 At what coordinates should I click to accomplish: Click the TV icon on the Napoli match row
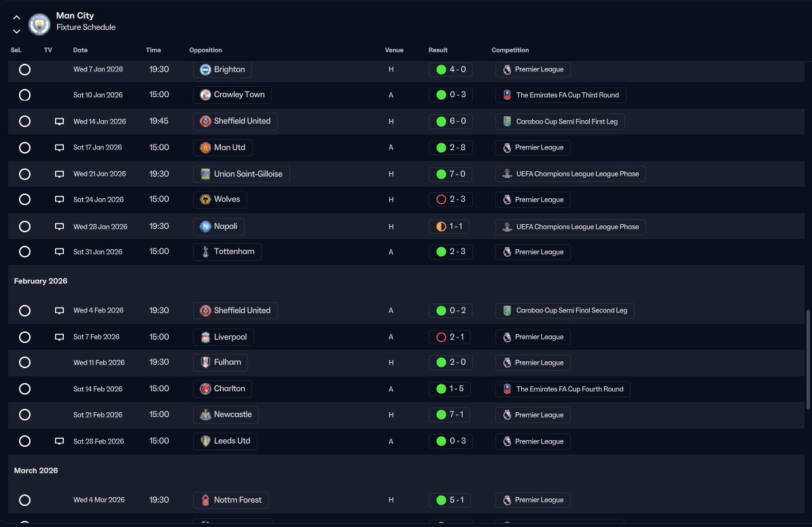click(59, 226)
